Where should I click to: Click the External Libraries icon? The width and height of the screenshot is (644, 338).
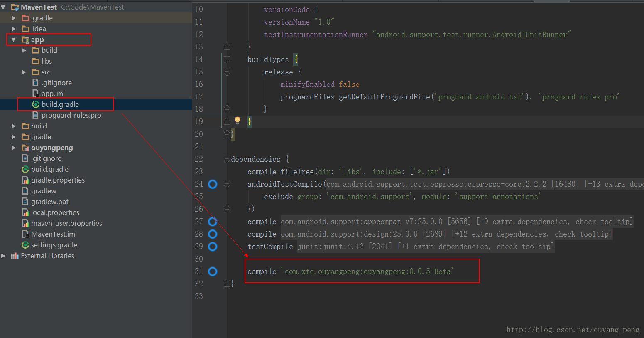coord(15,256)
